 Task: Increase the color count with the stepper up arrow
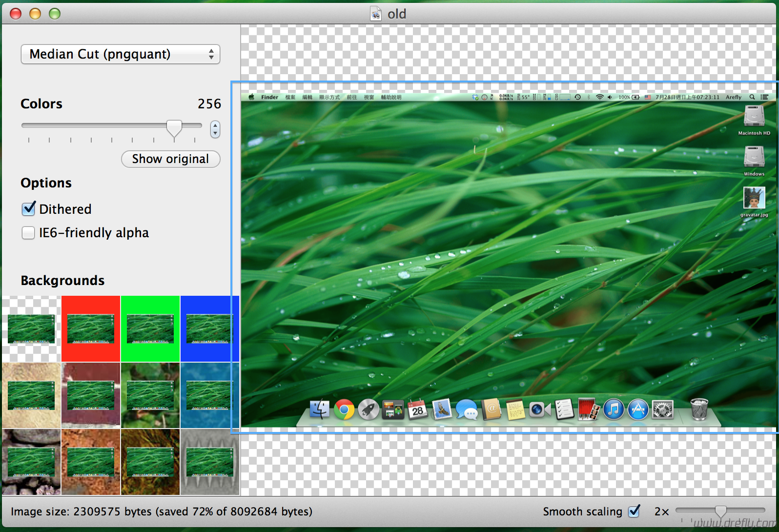pos(215,125)
